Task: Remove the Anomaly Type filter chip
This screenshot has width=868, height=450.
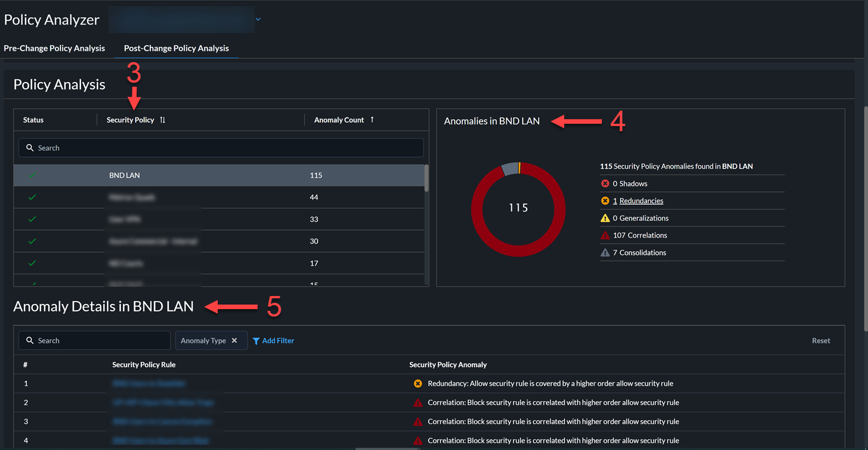Action: [x=234, y=340]
